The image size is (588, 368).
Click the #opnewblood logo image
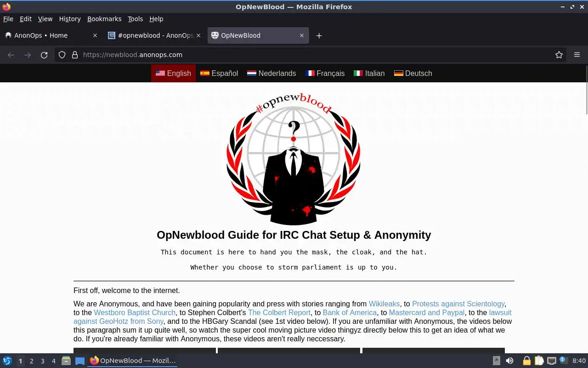click(294, 158)
